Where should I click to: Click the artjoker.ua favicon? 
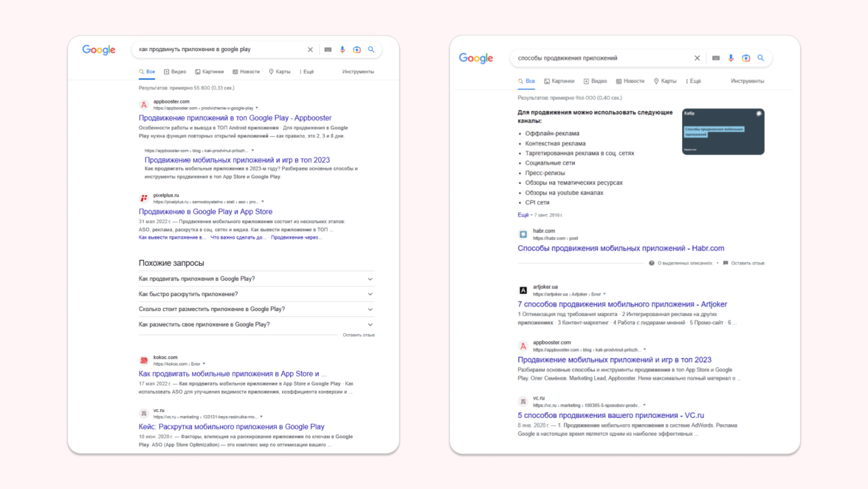click(x=523, y=290)
